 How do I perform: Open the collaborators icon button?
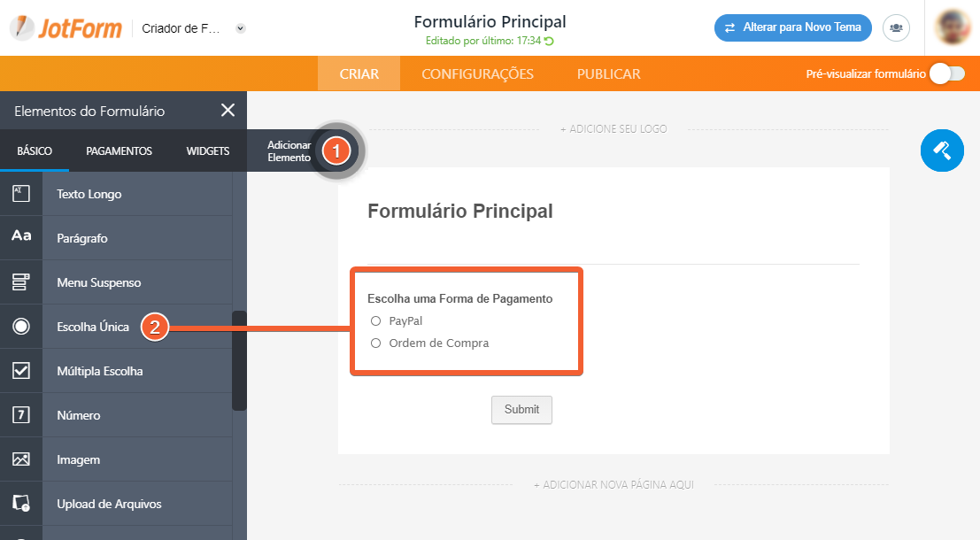(x=896, y=28)
